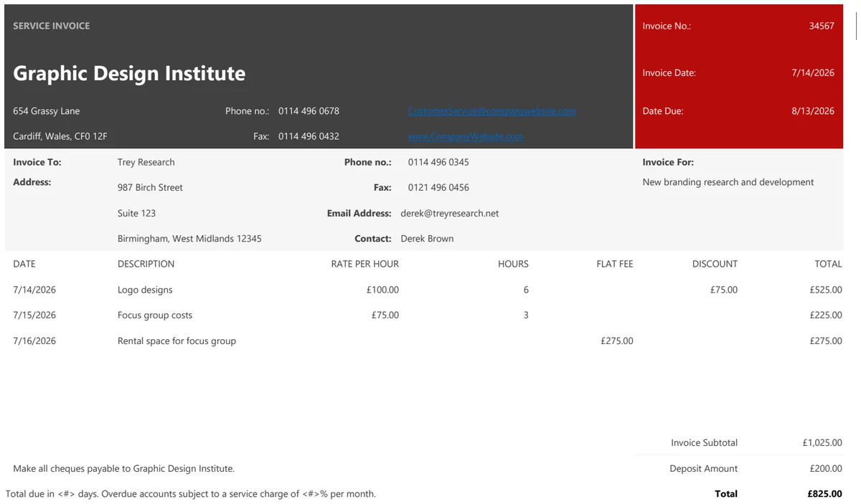The image size is (861, 504).
Task: Open the CustomerService@companywebsite.com email link
Action: pyautogui.click(x=491, y=111)
